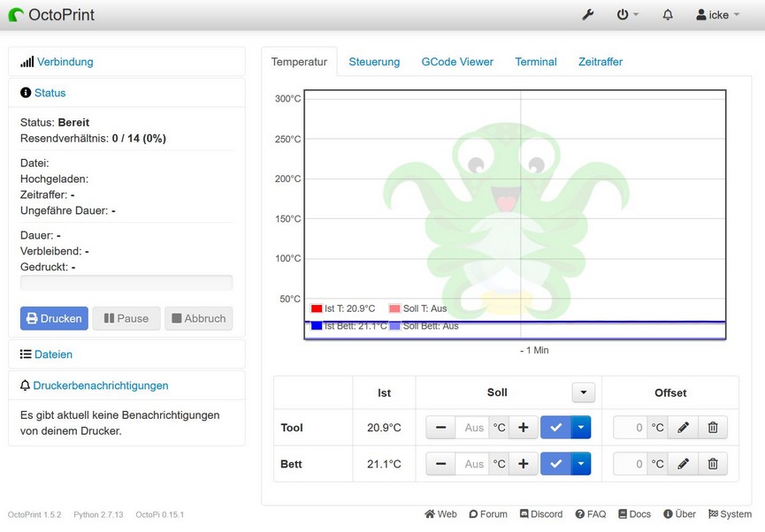Increase the Bett target temperature
The width and height of the screenshot is (765, 532).
[523, 464]
